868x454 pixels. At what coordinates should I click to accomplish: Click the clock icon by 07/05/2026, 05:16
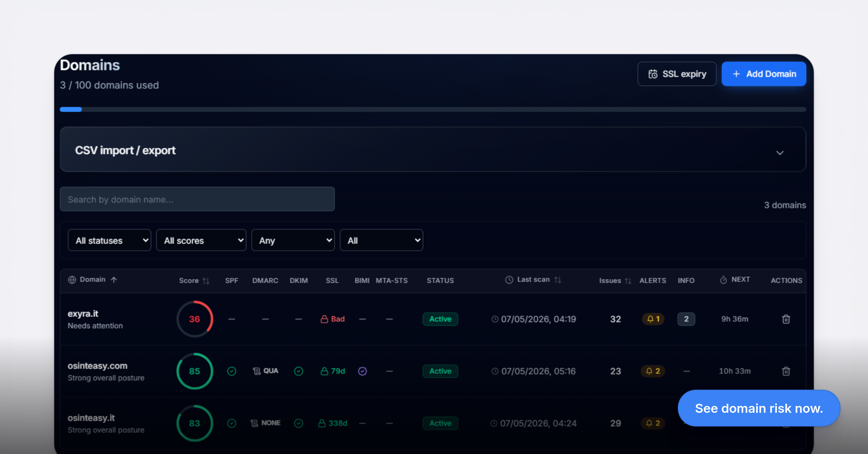coord(495,371)
